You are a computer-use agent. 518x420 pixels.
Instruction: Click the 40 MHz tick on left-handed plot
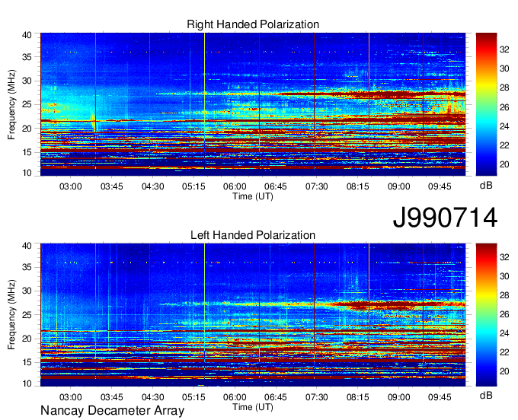coord(27,246)
